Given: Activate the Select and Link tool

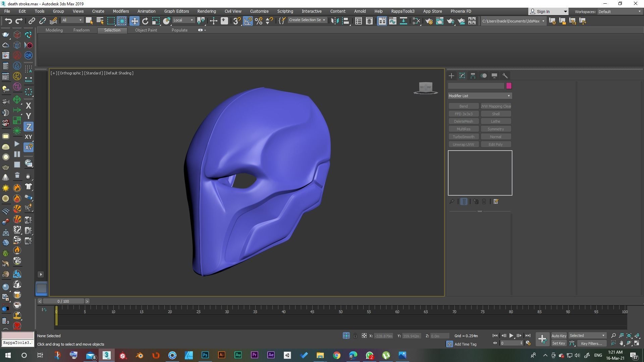Looking at the screenshot, I should tap(32, 21).
